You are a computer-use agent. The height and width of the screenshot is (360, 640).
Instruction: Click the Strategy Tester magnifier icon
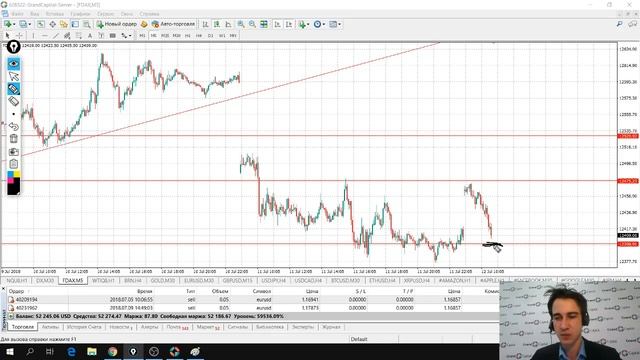[87, 24]
